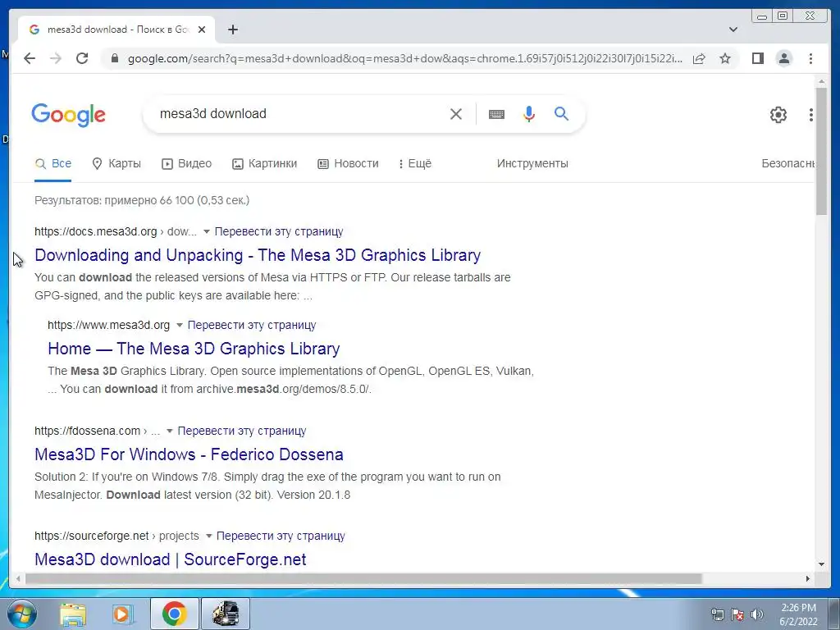Switch to the Новости tab
840x630 pixels.
348,163
